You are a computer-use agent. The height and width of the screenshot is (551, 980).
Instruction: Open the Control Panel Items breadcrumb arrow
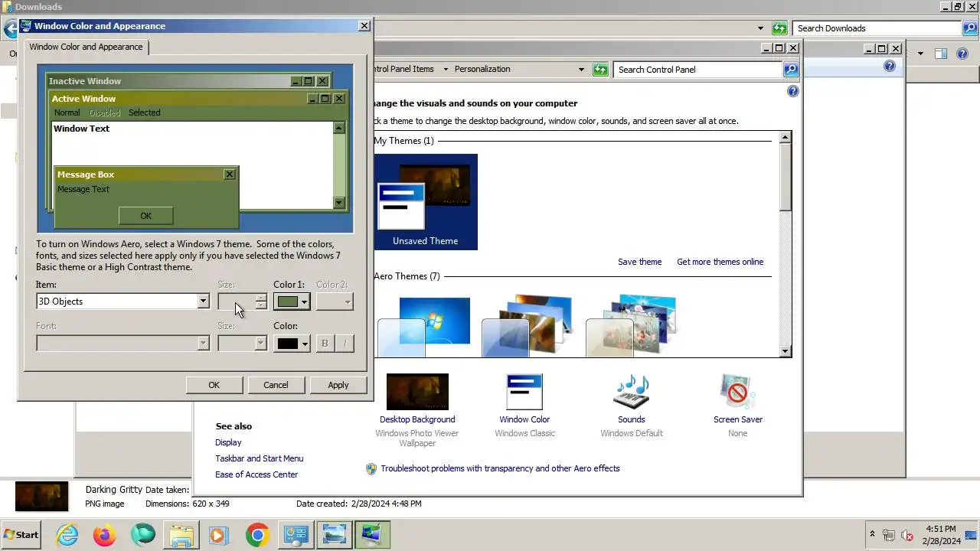[446, 70]
